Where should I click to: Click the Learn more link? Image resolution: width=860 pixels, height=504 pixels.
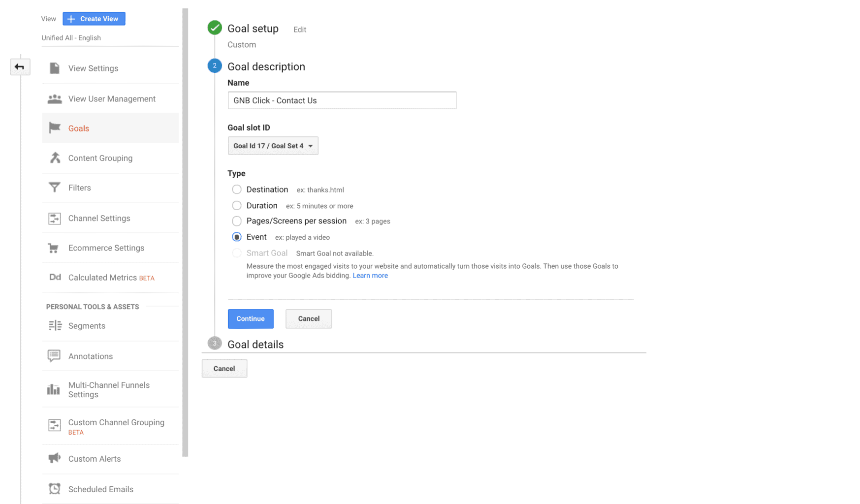pos(370,275)
